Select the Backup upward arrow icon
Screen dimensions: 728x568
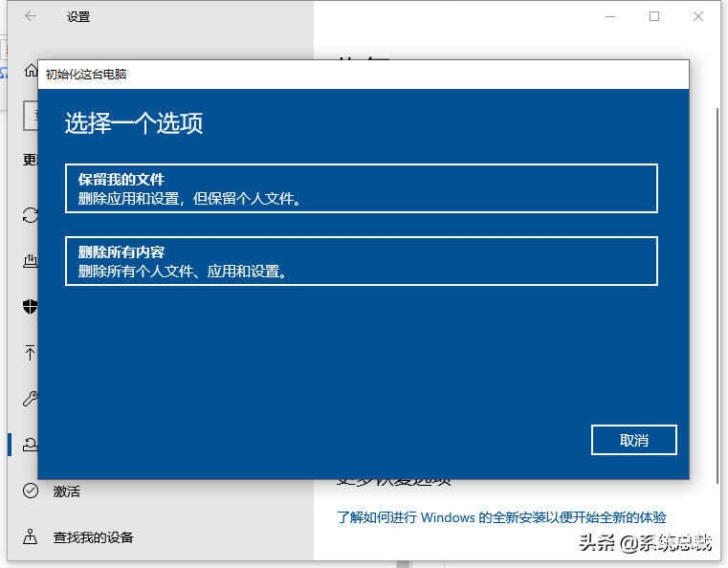click(x=30, y=353)
